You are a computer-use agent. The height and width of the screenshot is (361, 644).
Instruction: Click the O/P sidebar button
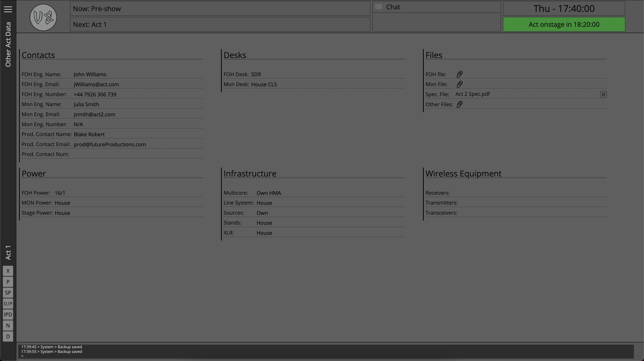pyautogui.click(x=8, y=304)
